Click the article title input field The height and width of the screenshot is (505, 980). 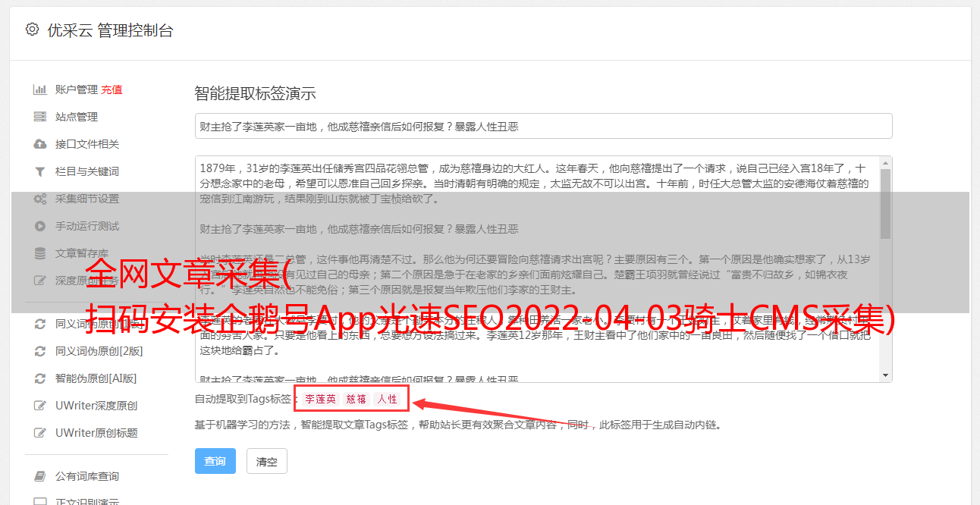click(543, 126)
